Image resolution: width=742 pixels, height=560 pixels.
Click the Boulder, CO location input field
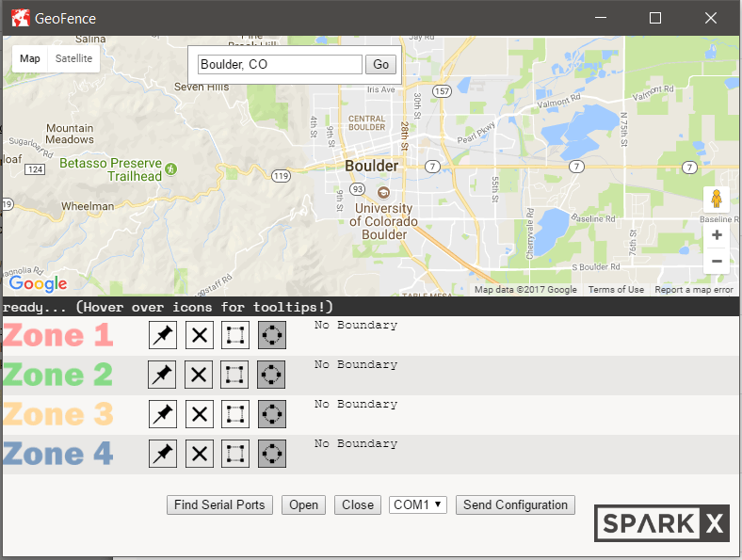coord(281,64)
